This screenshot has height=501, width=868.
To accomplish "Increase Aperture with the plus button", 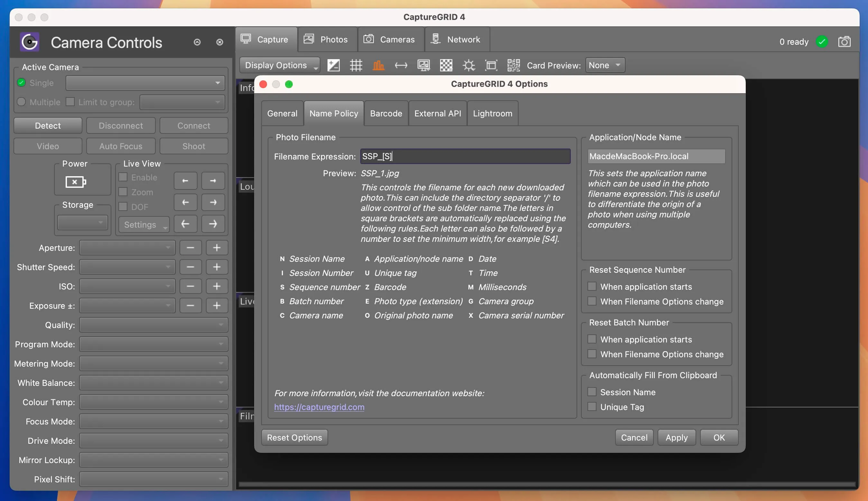I will 217,248.
